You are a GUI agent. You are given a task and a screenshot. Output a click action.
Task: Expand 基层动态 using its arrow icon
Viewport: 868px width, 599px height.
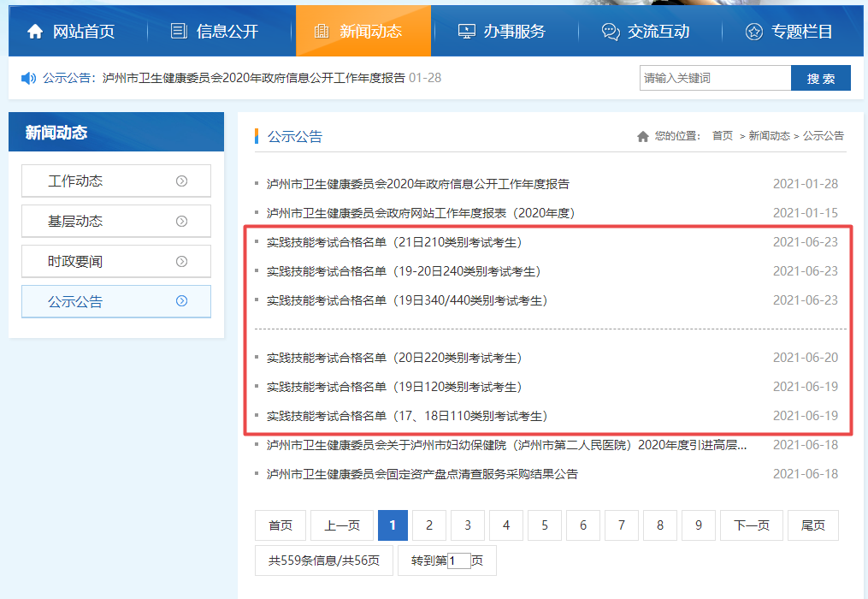tap(181, 221)
